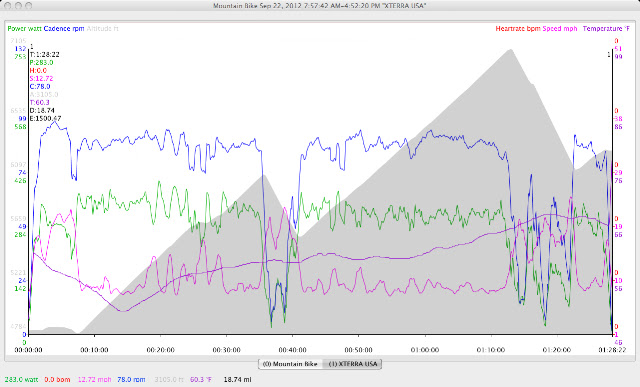Click the window zoom button in the title bar
640x387 pixels.
click(x=28, y=6)
